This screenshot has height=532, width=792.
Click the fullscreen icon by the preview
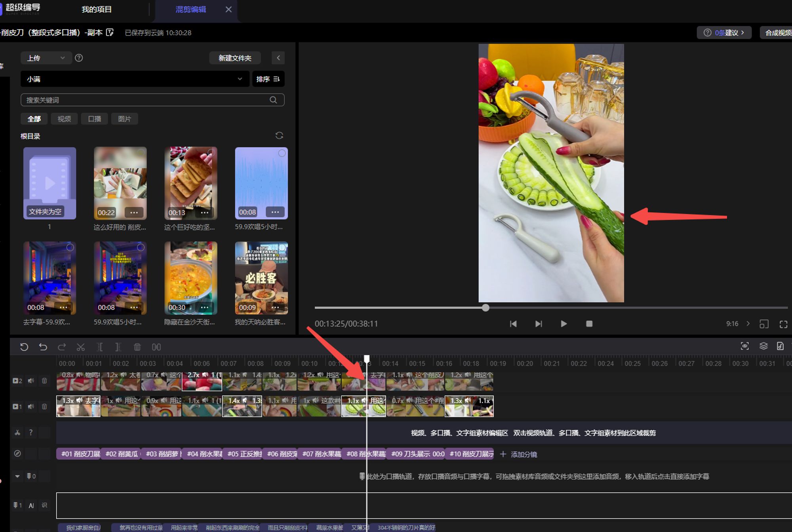click(783, 324)
